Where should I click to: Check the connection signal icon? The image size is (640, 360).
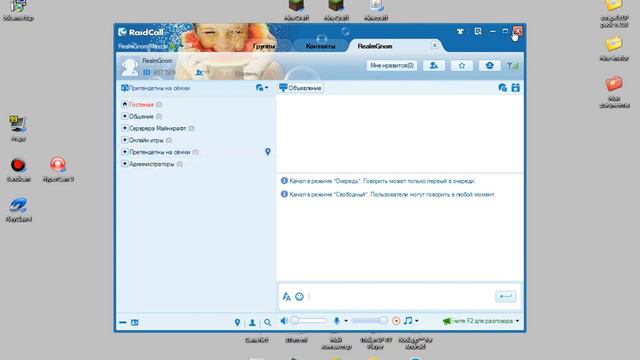click(x=513, y=66)
